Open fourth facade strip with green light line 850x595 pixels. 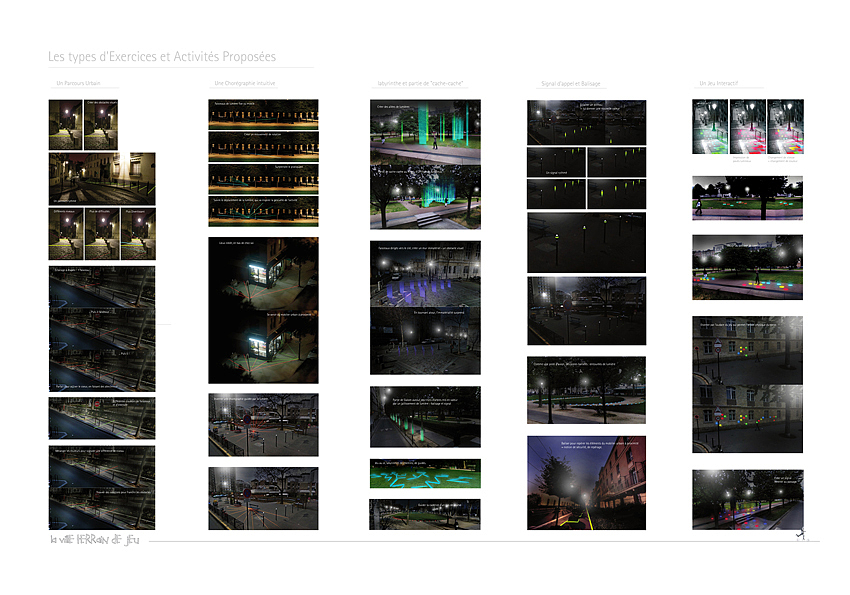click(x=263, y=211)
